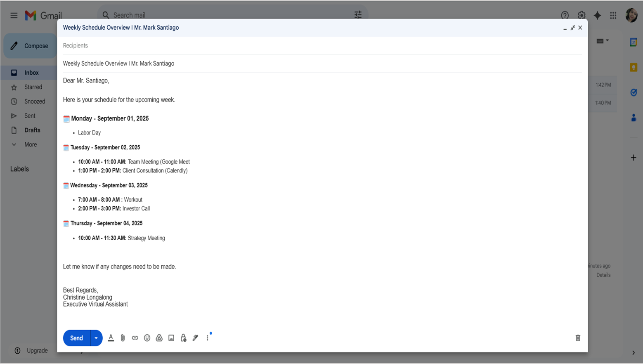The width and height of the screenshot is (643, 364).
Task: Click the Compose button
Action: click(x=30, y=46)
